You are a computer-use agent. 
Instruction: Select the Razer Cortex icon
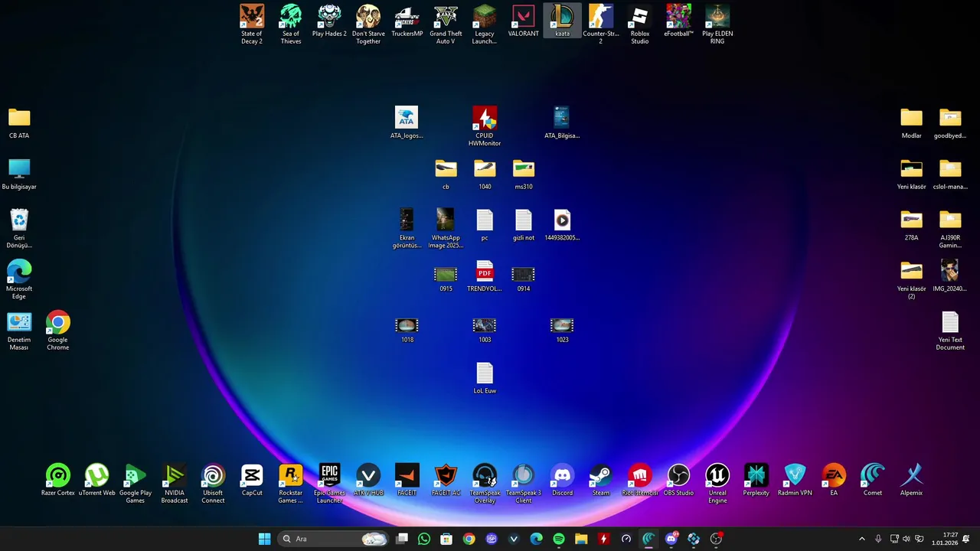pyautogui.click(x=58, y=481)
